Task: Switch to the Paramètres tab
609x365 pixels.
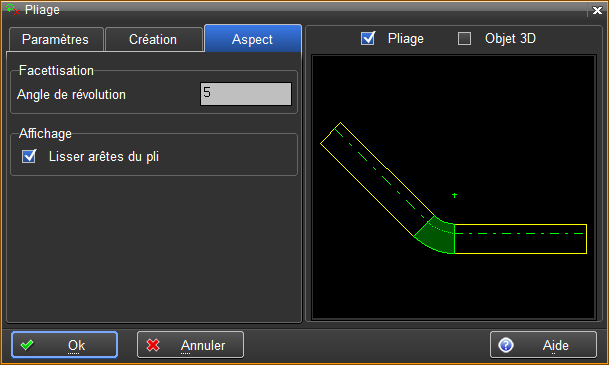Action: click(x=56, y=39)
